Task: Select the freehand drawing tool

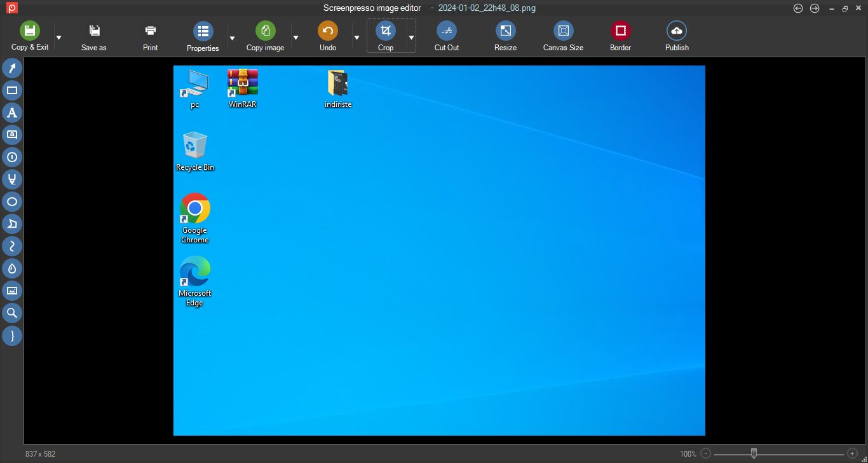Action: point(12,246)
